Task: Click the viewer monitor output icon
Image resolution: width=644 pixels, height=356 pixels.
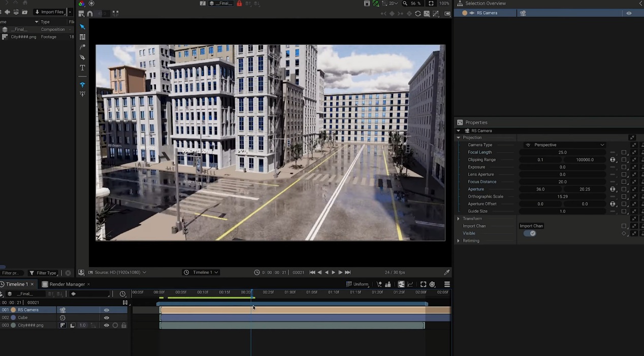Action: pos(81,273)
